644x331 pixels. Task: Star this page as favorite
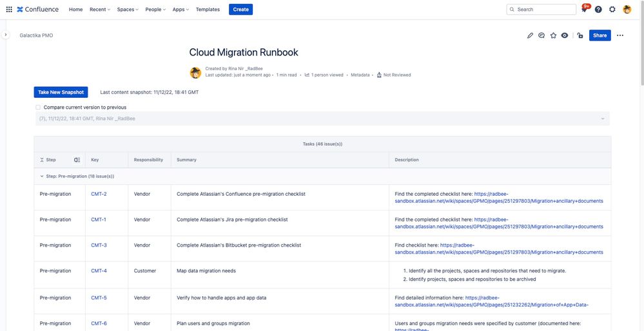pyautogui.click(x=553, y=35)
